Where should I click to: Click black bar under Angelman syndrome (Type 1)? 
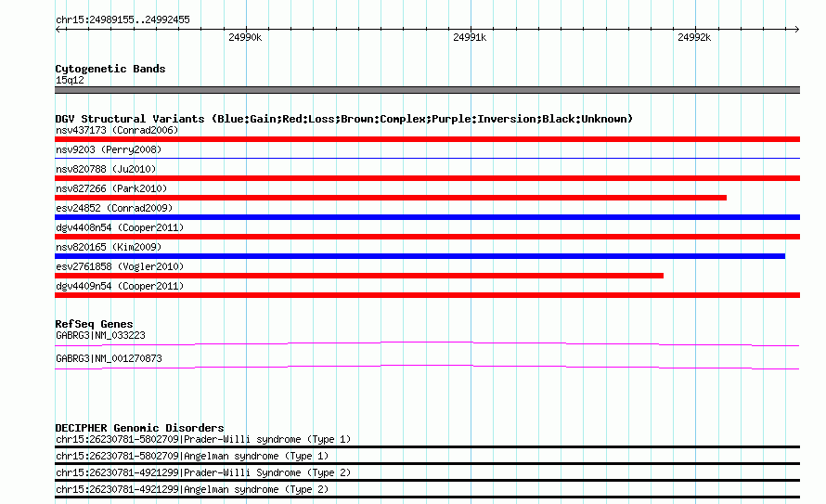(x=427, y=463)
